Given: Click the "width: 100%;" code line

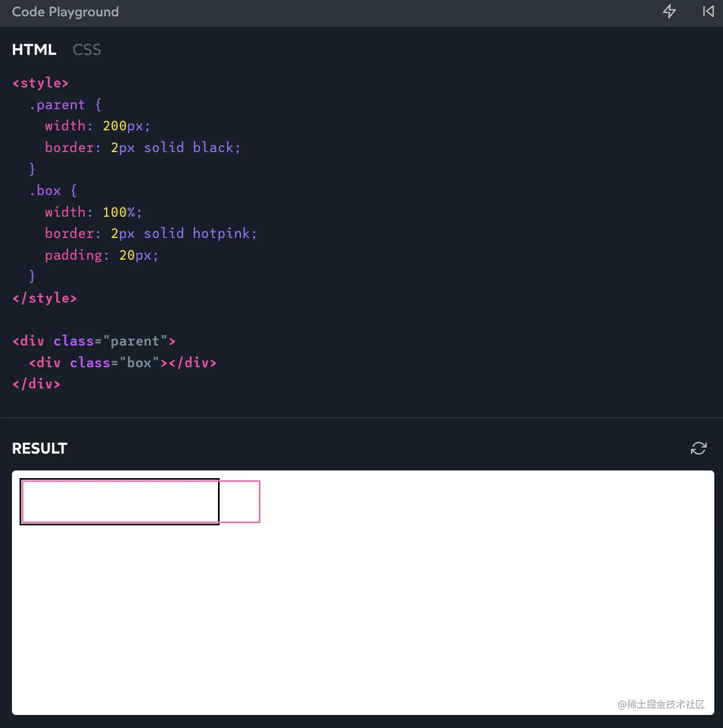Looking at the screenshot, I should (94, 212).
